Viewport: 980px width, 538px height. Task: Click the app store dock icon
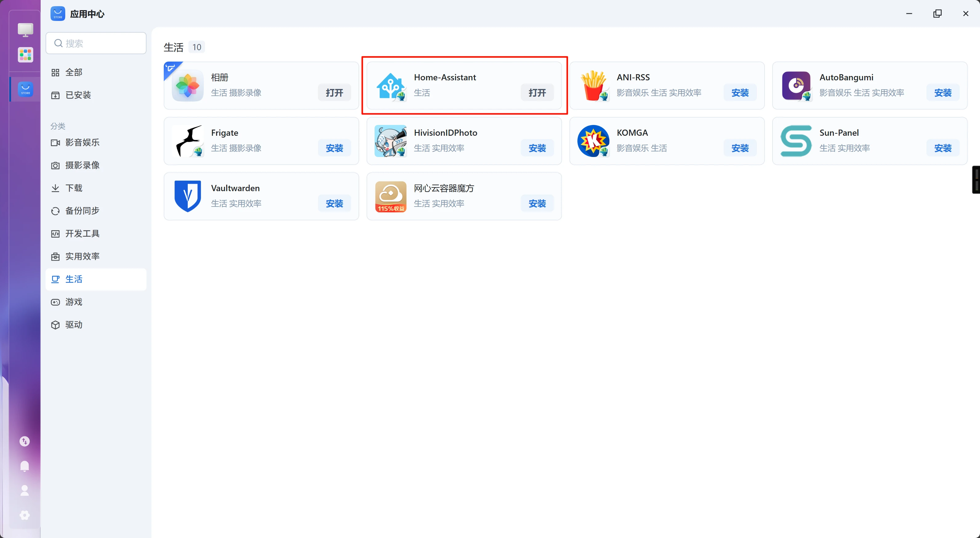pyautogui.click(x=26, y=89)
